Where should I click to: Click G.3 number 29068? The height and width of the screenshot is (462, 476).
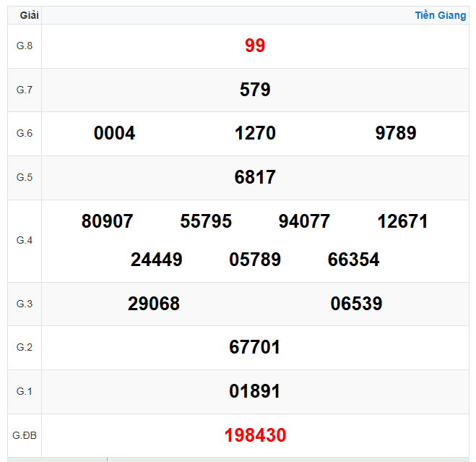[x=154, y=304]
